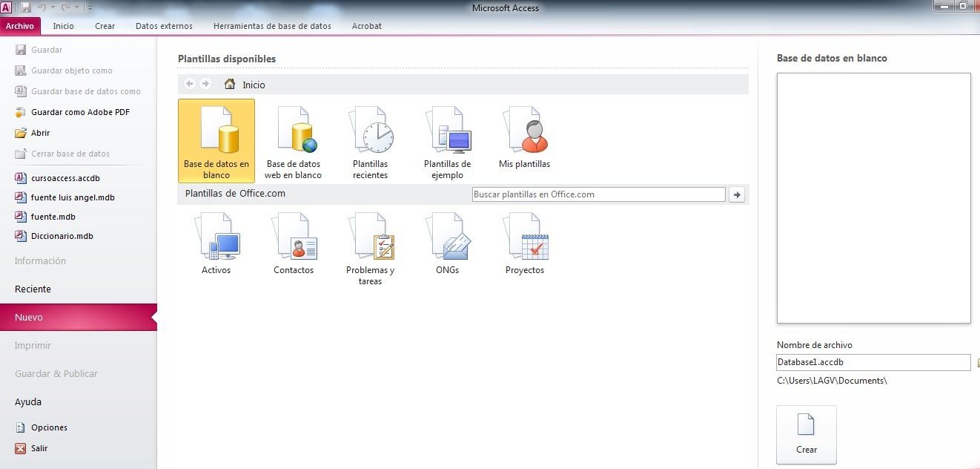Open Plantillas de ejemplo
980x469 pixels.
[x=447, y=141]
